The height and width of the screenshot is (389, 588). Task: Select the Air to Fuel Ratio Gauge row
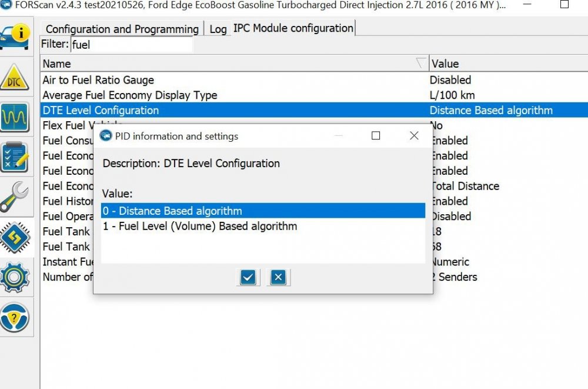point(98,80)
